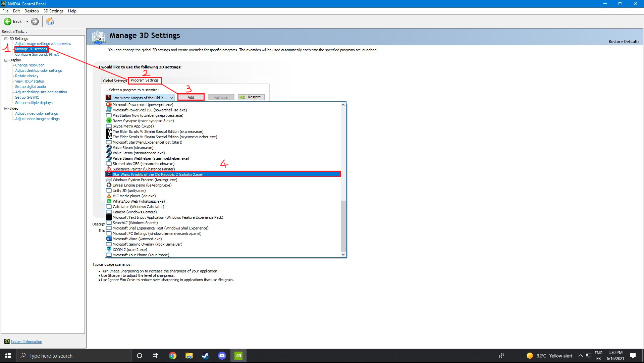Open Back button history dropdown arrow
The image size is (644, 363).
tap(27, 21)
